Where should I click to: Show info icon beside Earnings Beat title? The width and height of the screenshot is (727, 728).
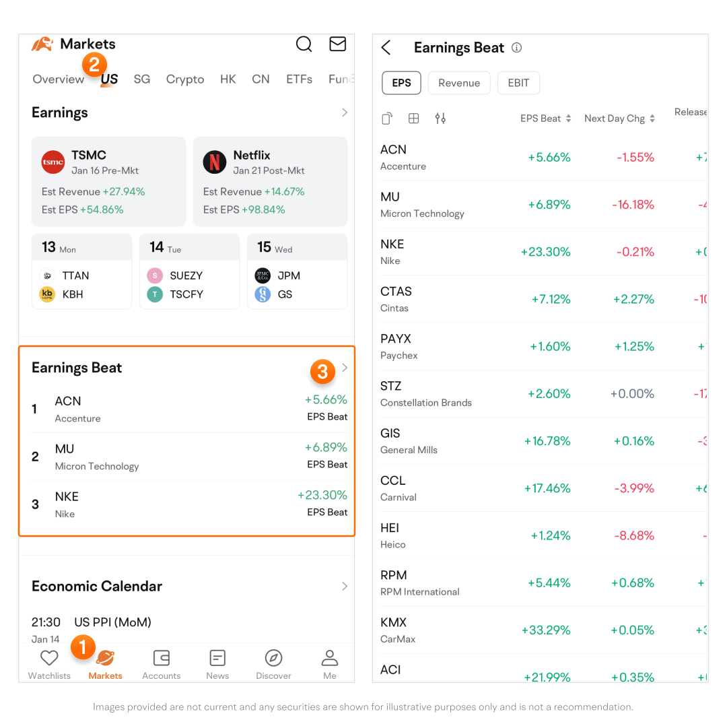pyautogui.click(x=517, y=48)
